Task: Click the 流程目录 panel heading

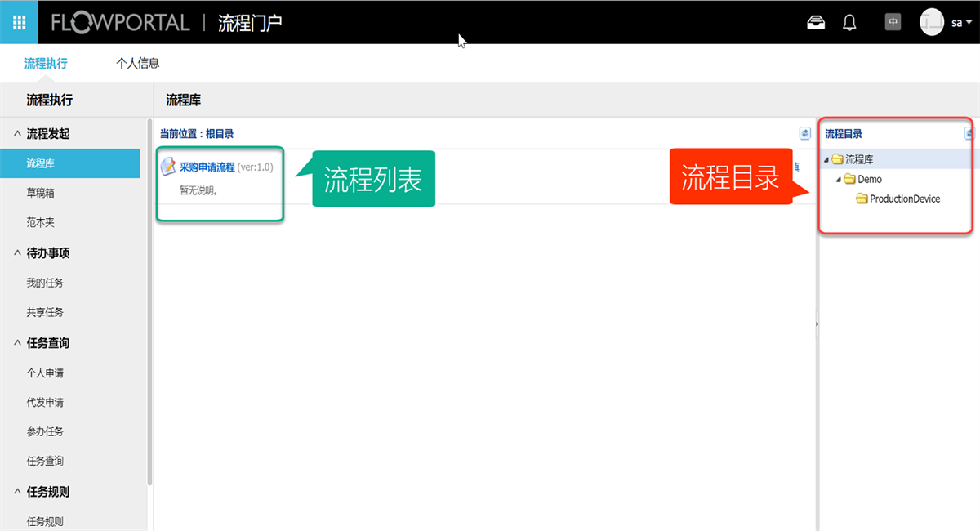Action: tap(844, 133)
